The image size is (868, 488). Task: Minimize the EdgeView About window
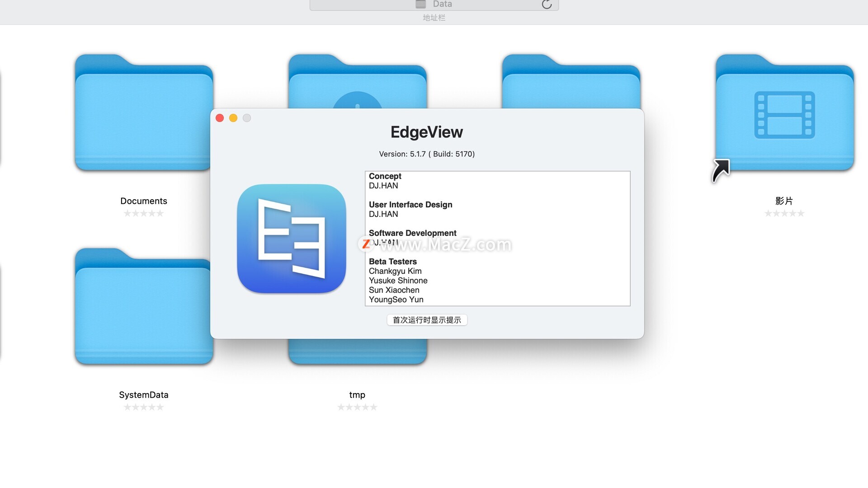pos(233,118)
